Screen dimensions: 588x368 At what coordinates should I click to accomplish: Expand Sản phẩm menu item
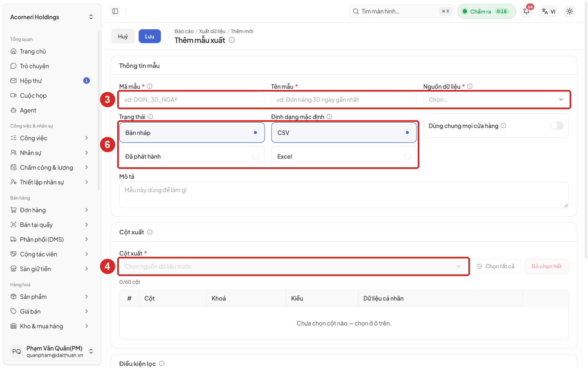51,297
